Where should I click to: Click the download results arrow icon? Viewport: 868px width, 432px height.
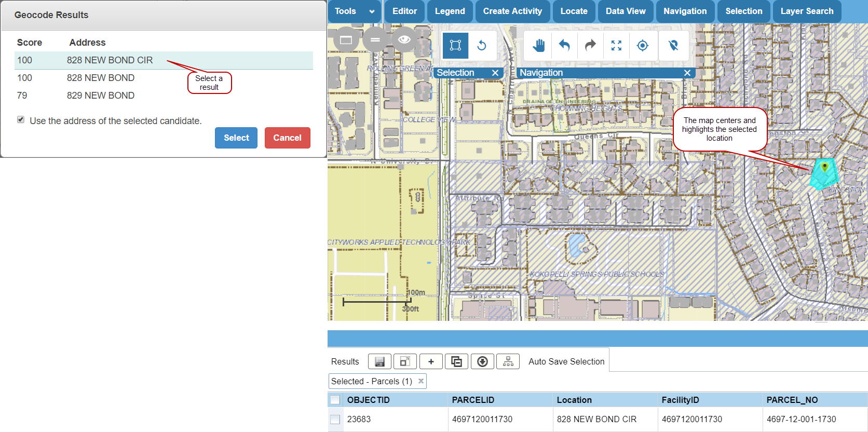482,361
